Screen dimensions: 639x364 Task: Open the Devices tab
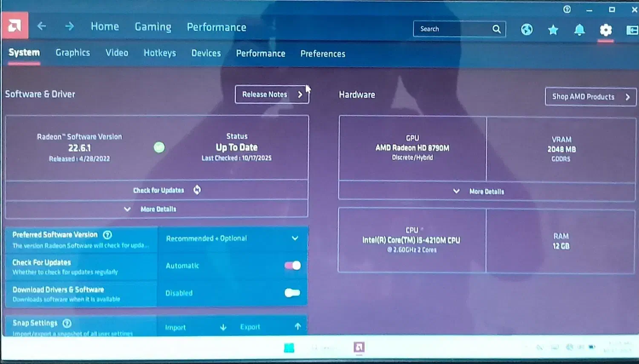(x=206, y=53)
